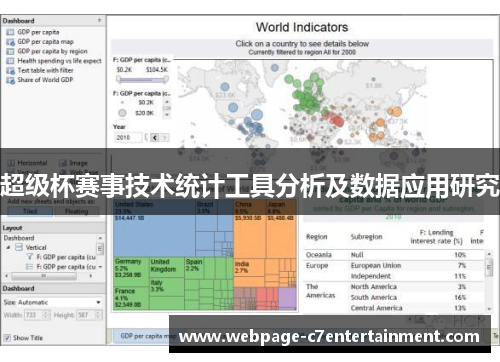Click the Height 587 field

[86, 315]
